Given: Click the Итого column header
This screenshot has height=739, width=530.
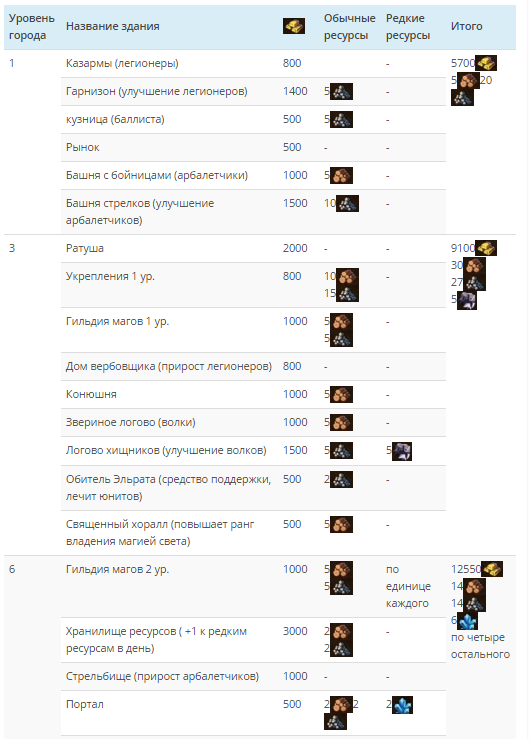Looking at the screenshot, I should tap(466, 26).
